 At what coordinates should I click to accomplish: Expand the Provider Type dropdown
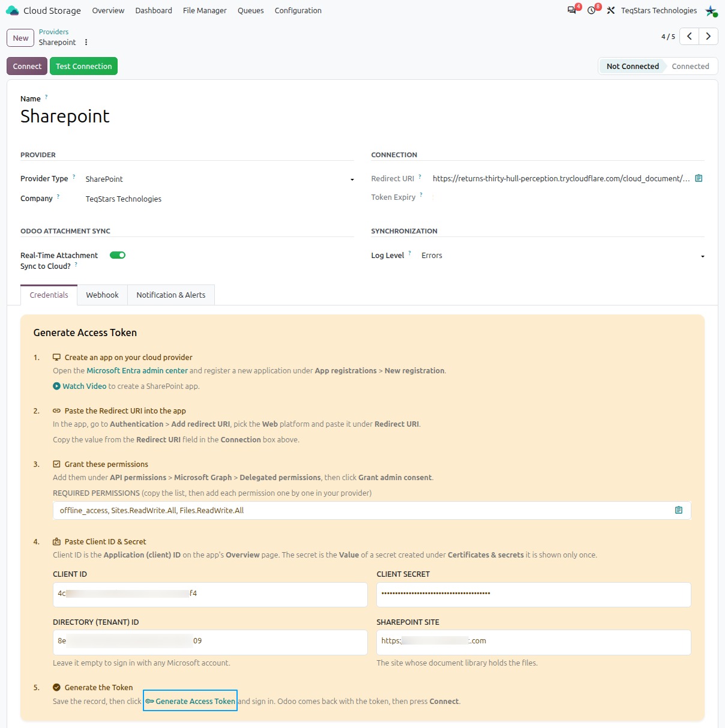352,179
